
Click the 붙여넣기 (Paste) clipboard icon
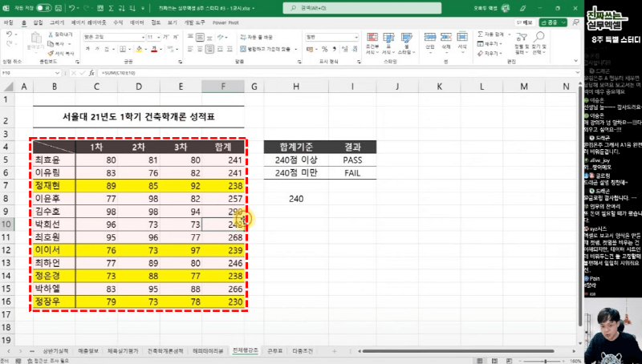click(36, 38)
